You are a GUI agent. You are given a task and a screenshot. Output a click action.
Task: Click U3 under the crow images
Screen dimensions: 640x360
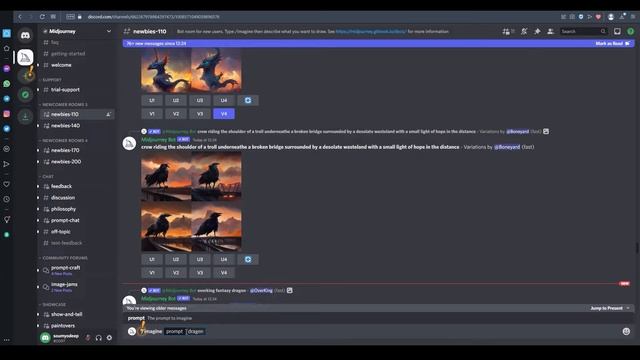[x=200, y=260]
